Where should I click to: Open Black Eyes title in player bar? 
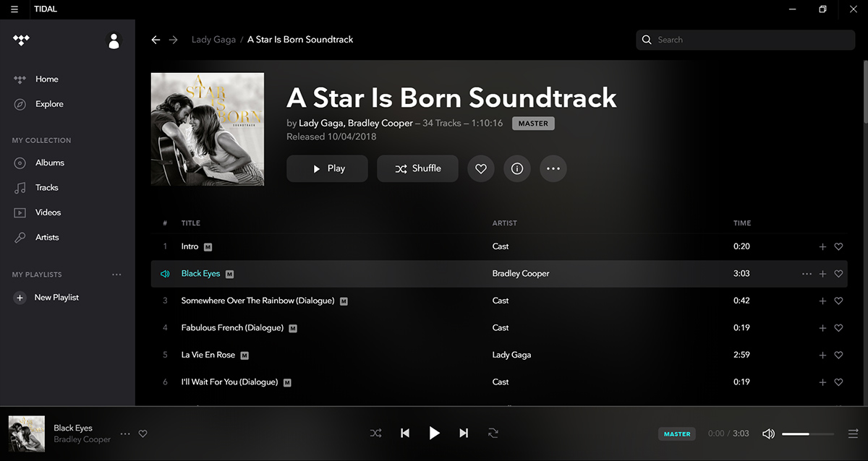click(x=73, y=428)
